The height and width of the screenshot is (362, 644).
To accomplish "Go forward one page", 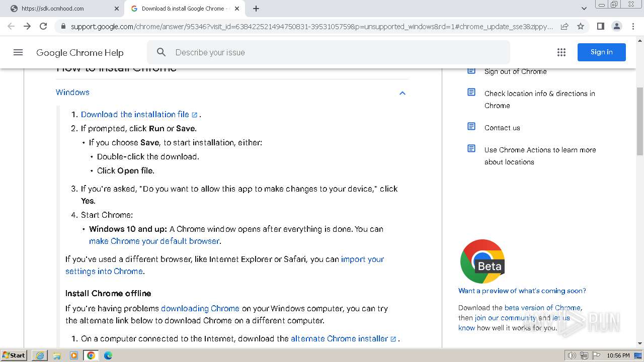I will [27, 26].
